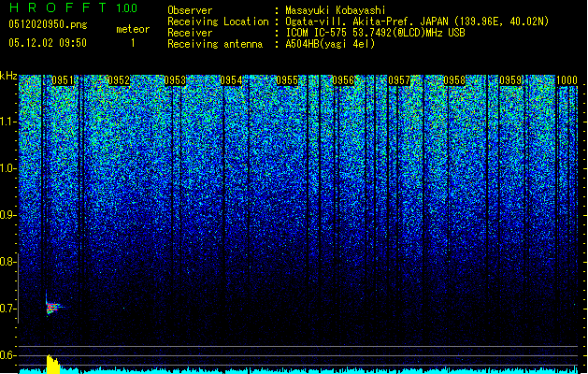
Task: Click the HROFFT 1.00 title text
Action: point(73,7)
